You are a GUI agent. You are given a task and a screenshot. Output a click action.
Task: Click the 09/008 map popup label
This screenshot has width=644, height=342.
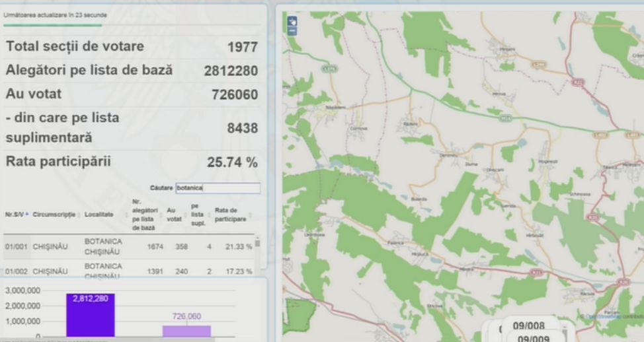coord(528,326)
